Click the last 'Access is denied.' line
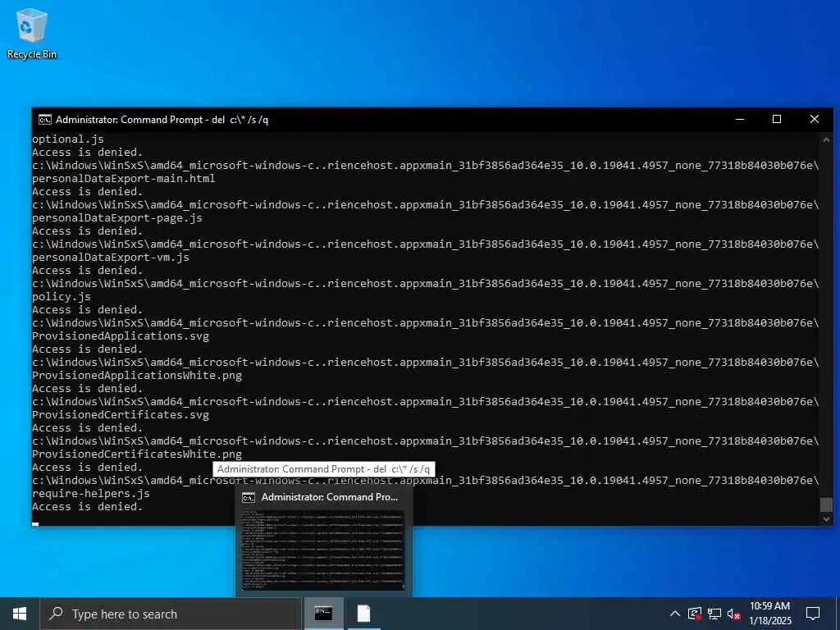This screenshot has width=840, height=630. [88, 507]
